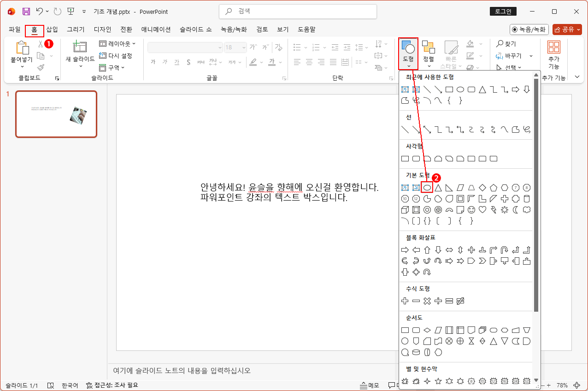
Task: Toggle bold formatting on selected text
Action: [x=153, y=62]
